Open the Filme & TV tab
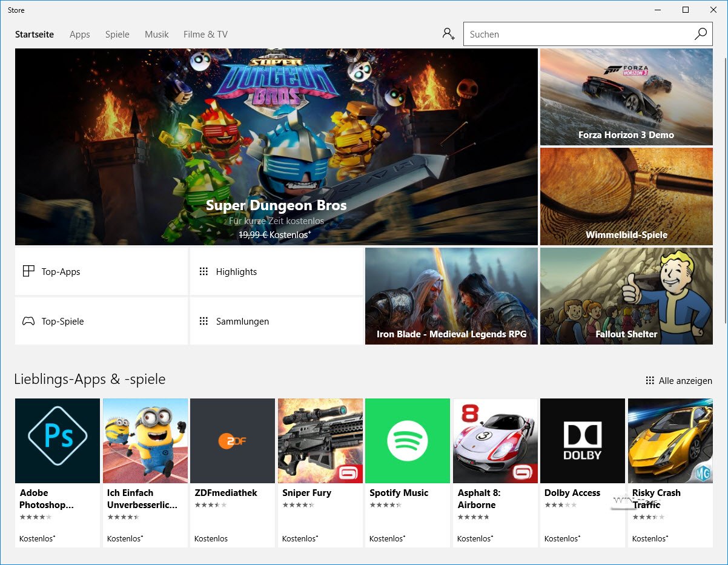The image size is (728, 565). pyautogui.click(x=205, y=35)
